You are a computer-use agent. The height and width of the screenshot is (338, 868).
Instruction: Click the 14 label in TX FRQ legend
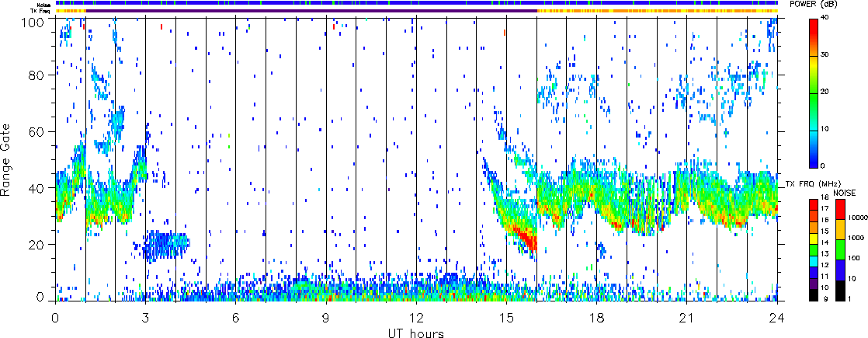tap(825, 242)
